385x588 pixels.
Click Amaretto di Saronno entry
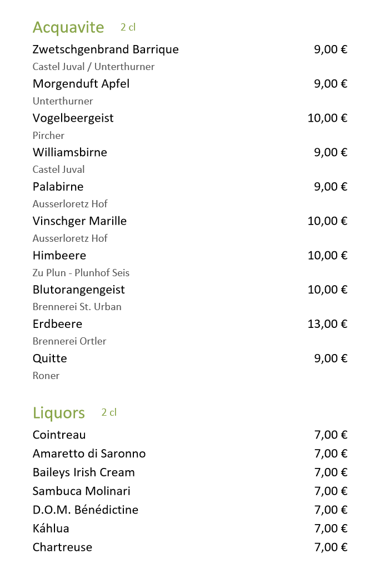89,454
